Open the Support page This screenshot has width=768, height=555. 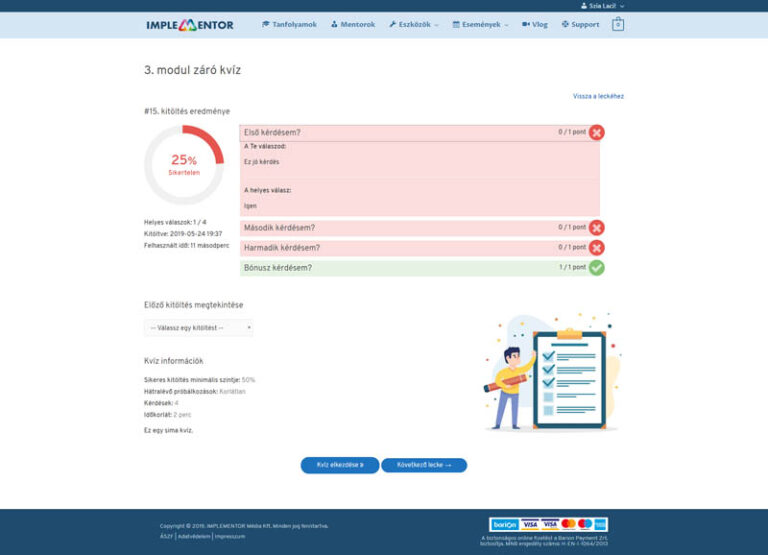pyautogui.click(x=580, y=24)
